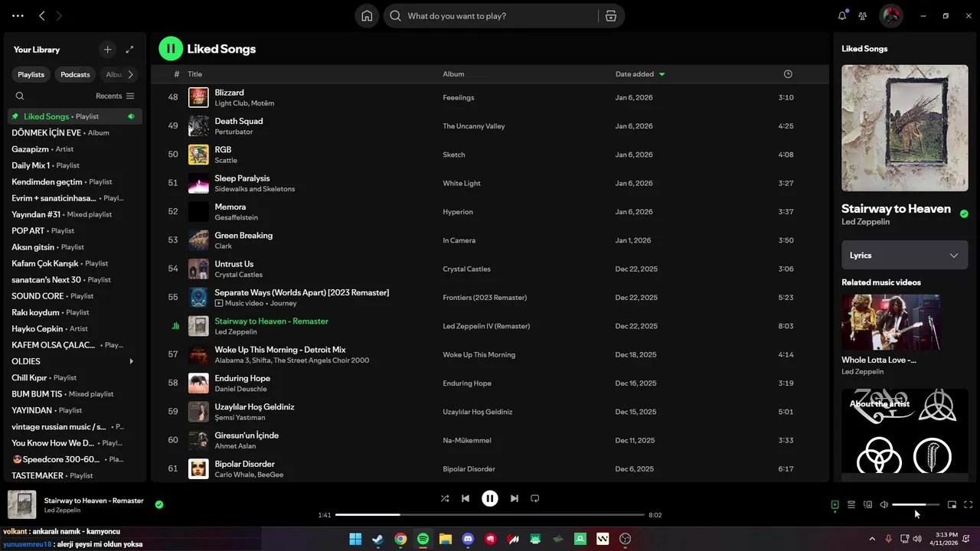The width and height of the screenshot is (980, 551).
Task: Skip to previous track
Action: (465, 498)
